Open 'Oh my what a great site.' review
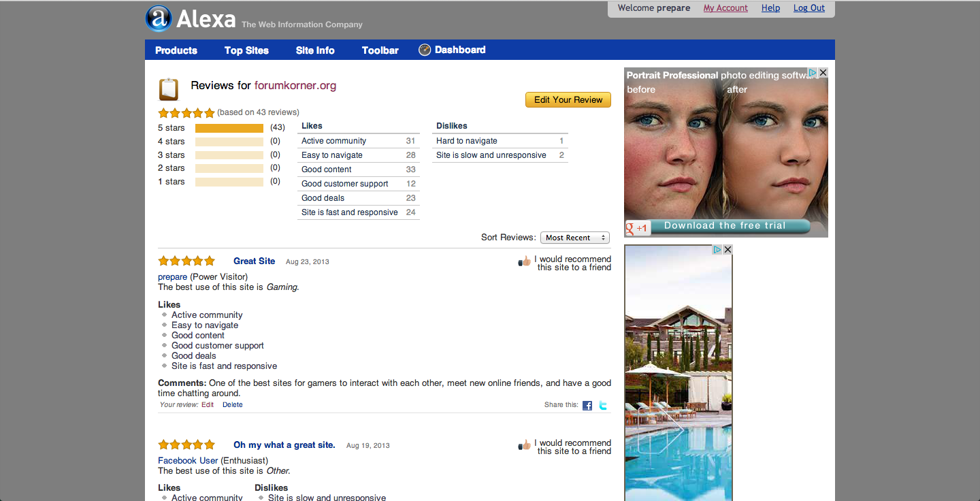The height and width of the screenshot is (501, 980). (x=284, y=445)
